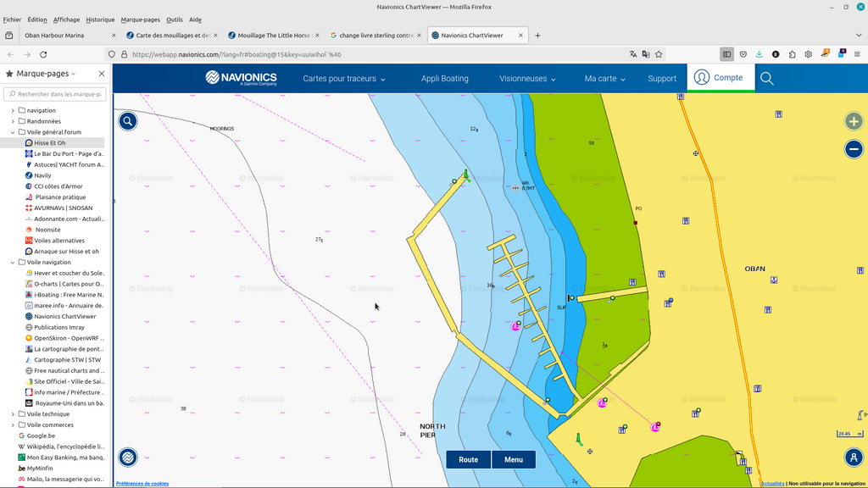The width and height of the screenshot is (868, 488).
Task: Go back to previous page
Action: point(10,54)
